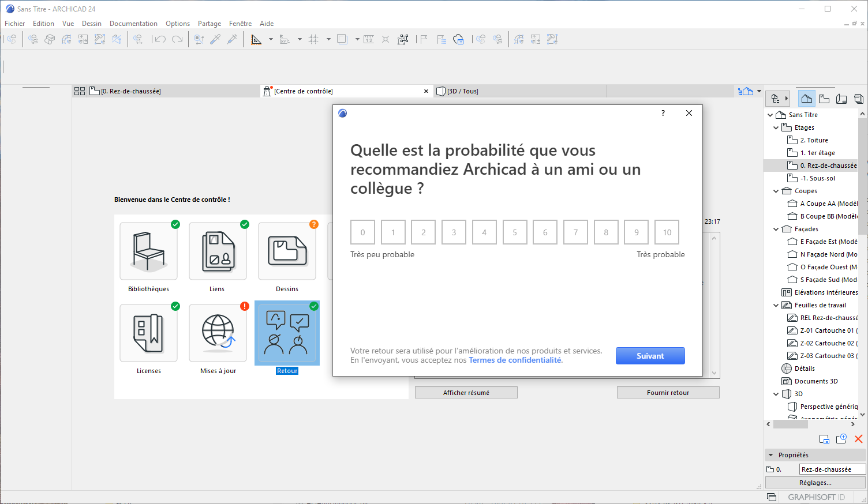Collapse the Façades tree node
868x504 pixels.
coord(776,229)
